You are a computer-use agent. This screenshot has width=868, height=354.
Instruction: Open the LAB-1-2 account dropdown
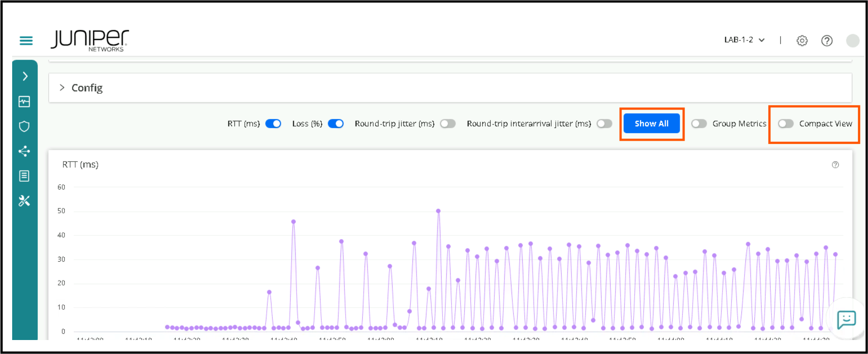(744, 40)
